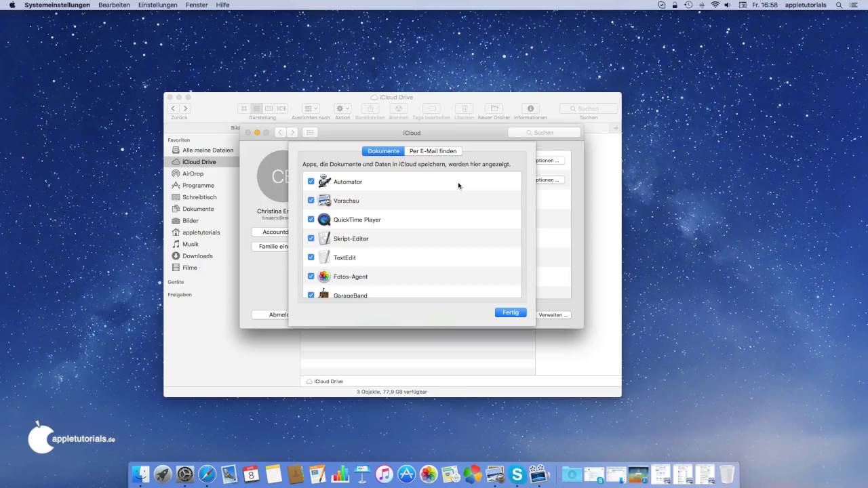Click search field in iCloud preferences window
Image resolution: width=868 pixels, height=488 pixels.
[545, 133]
